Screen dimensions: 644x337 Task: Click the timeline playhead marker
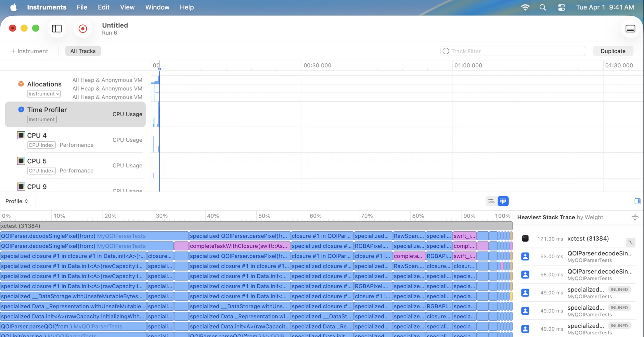tap(159, 69)
